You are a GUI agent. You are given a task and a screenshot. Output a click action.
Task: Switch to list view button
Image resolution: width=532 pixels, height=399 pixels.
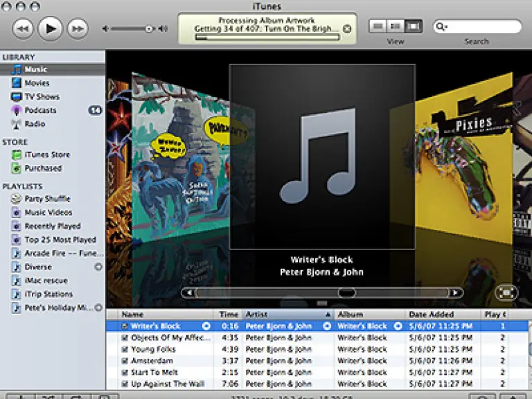tap(378, 27)
